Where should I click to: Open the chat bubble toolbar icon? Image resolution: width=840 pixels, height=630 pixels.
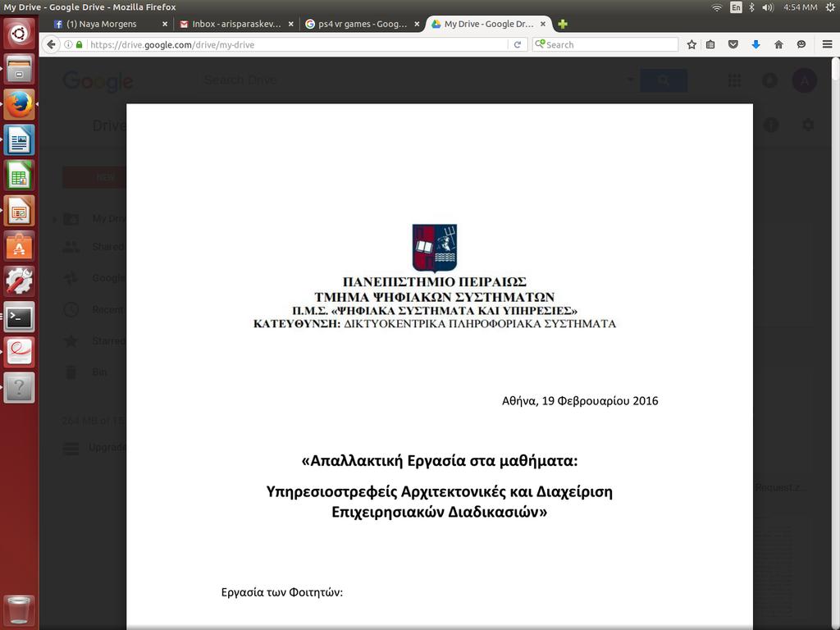click(801, 44)
